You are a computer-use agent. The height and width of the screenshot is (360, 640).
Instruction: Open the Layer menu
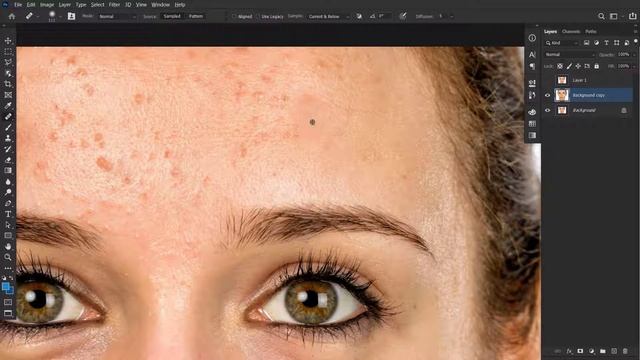[64, 5]
